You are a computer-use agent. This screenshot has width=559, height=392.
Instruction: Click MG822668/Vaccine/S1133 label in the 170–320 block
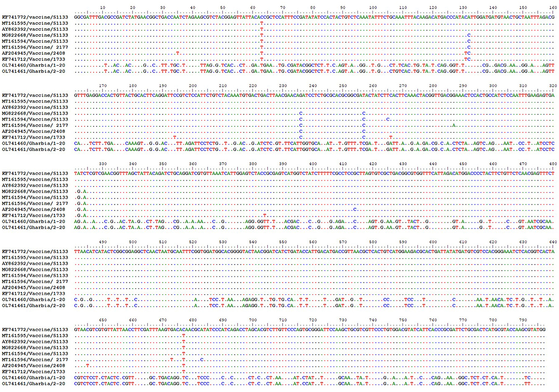point(35,114)
